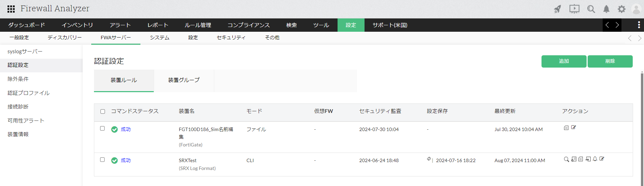Click the green 追加 button
644x186 pixels.
564,61
